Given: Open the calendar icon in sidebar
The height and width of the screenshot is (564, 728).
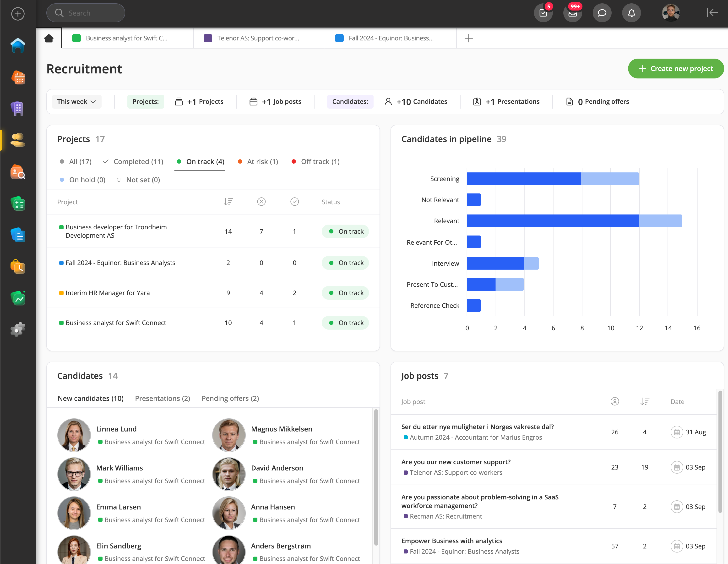Looking at the screenshot, I should [18, 78].
